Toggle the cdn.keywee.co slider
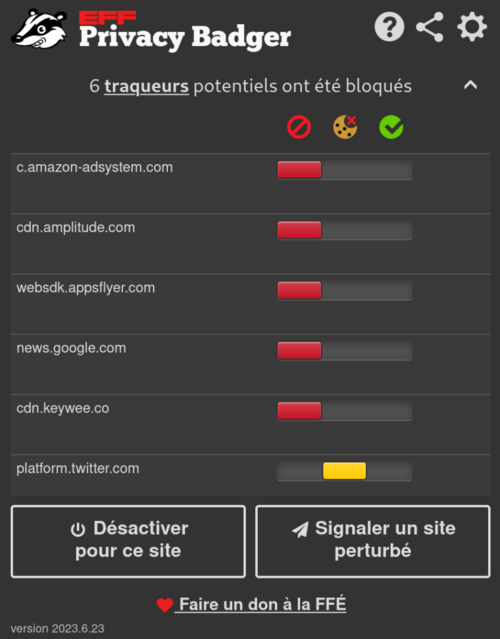The height and width of the screenshot is (639, 500). coord(344,411)
